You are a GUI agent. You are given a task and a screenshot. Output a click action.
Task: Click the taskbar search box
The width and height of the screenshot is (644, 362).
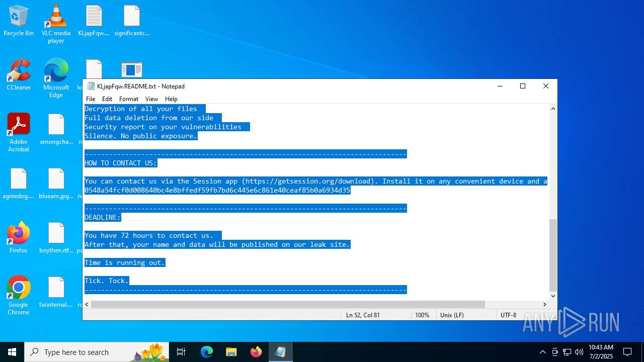coord(97,352)
